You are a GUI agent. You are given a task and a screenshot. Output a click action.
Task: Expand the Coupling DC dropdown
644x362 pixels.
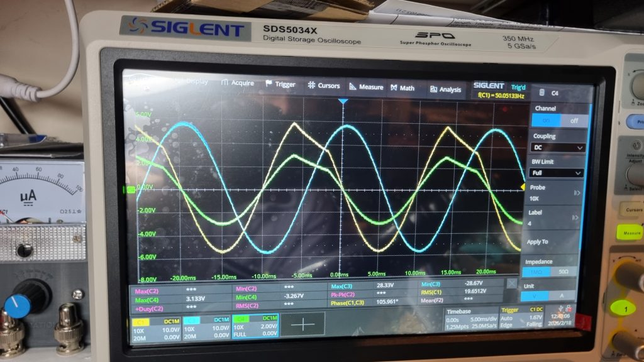pos(558,147)
